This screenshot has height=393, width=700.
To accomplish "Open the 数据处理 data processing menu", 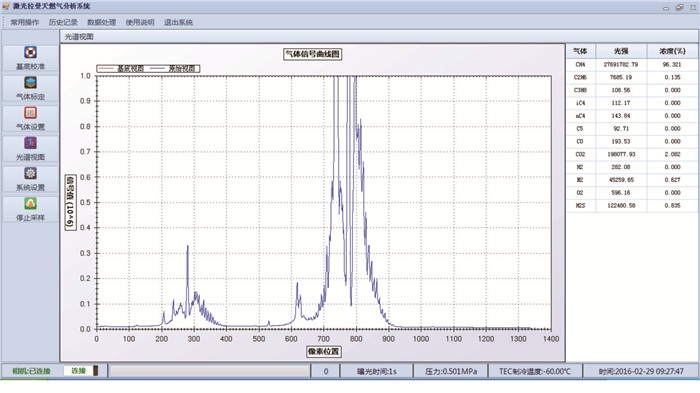I will (x=101, y=22).
